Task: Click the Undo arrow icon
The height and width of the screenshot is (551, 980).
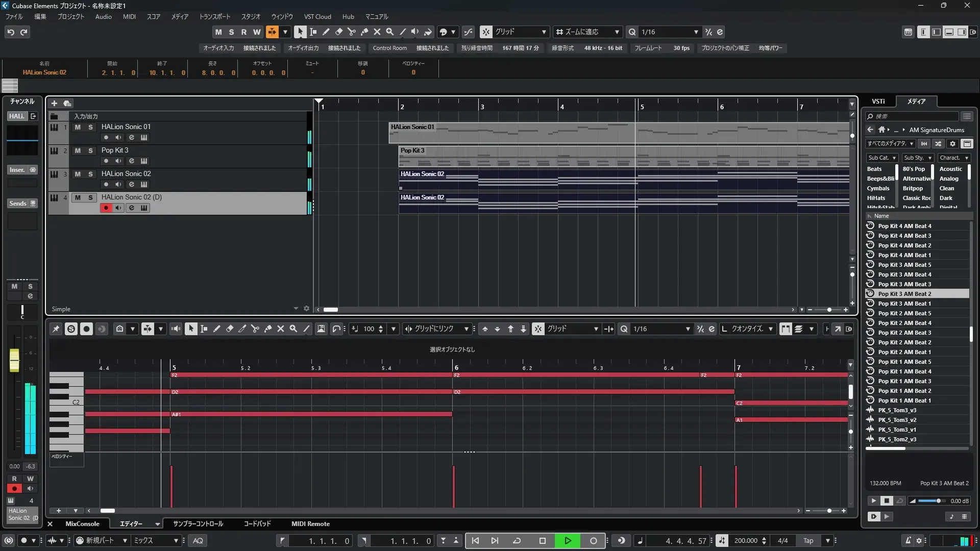Action: 11,32
